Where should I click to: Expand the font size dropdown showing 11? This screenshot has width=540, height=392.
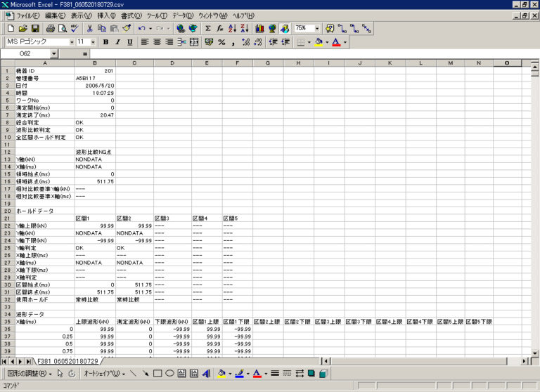[91, 42]
